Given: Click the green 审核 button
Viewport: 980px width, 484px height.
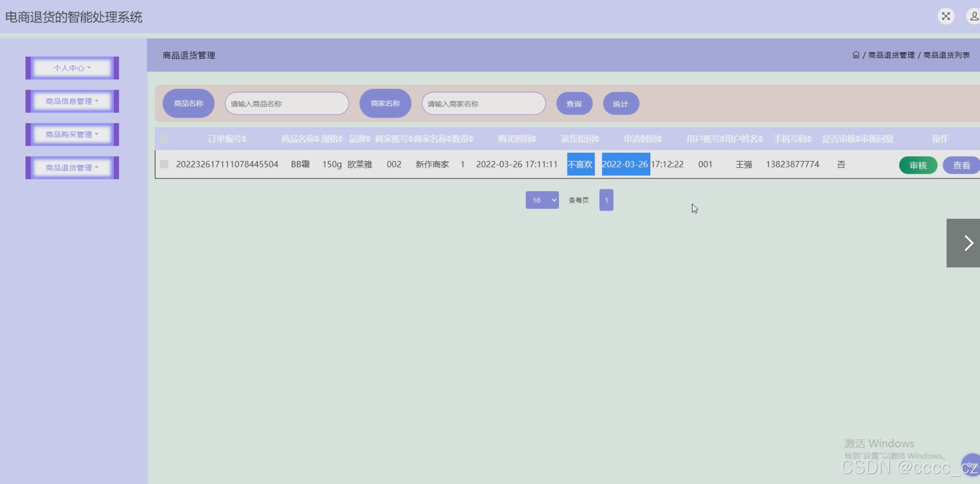Looking at the screenshot, I should (x=918, y=165).
